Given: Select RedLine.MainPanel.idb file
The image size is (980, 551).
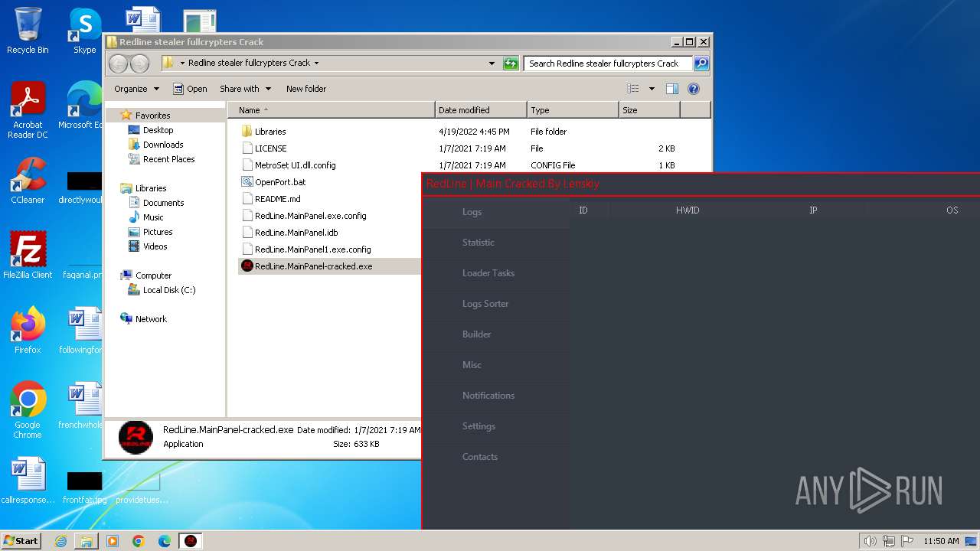Looking at the screenshot, I should tap(296, 233).
